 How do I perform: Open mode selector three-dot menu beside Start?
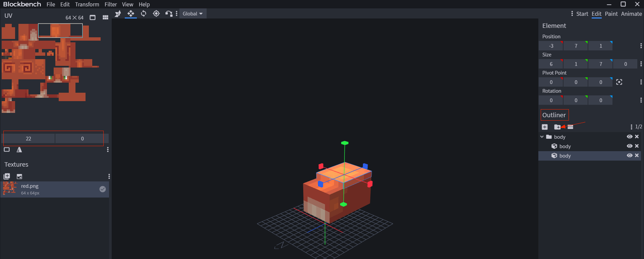coord(572,14)
